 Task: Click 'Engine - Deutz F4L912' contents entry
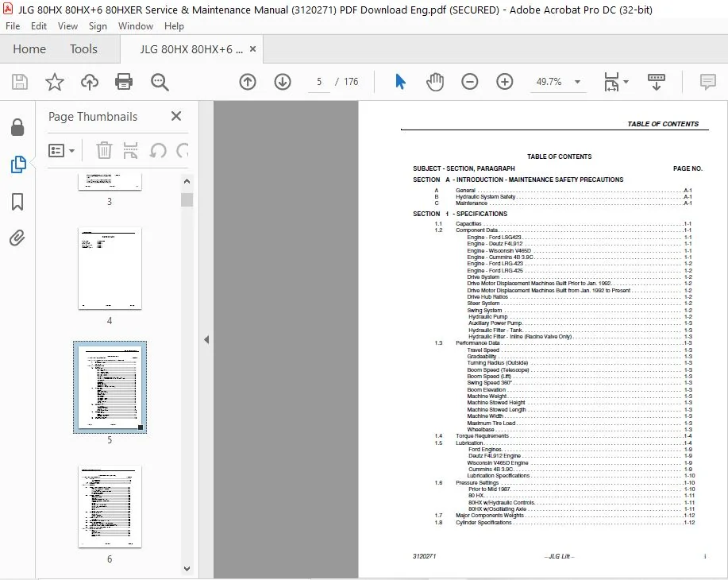tap(495, 244)
